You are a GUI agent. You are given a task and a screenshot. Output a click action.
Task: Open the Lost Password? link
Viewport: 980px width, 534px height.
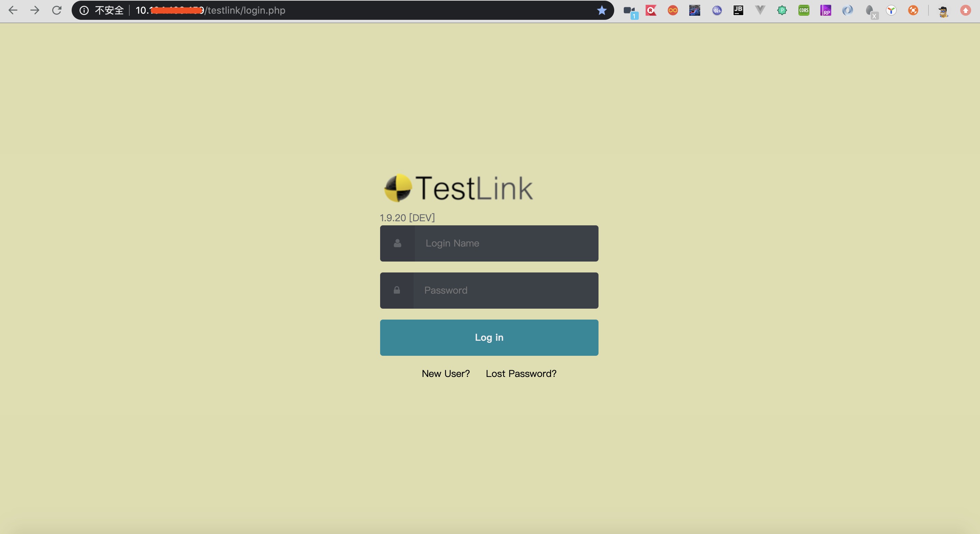521,374
